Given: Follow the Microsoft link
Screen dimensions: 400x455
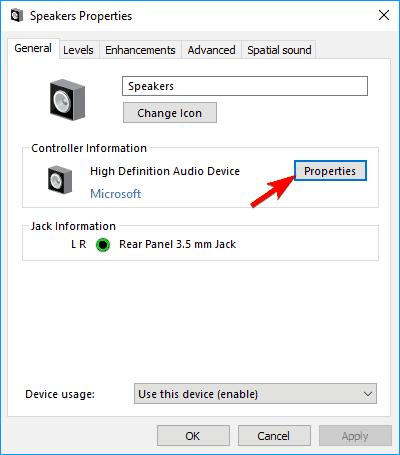Looking at the screenshot, I should (116, 194).
